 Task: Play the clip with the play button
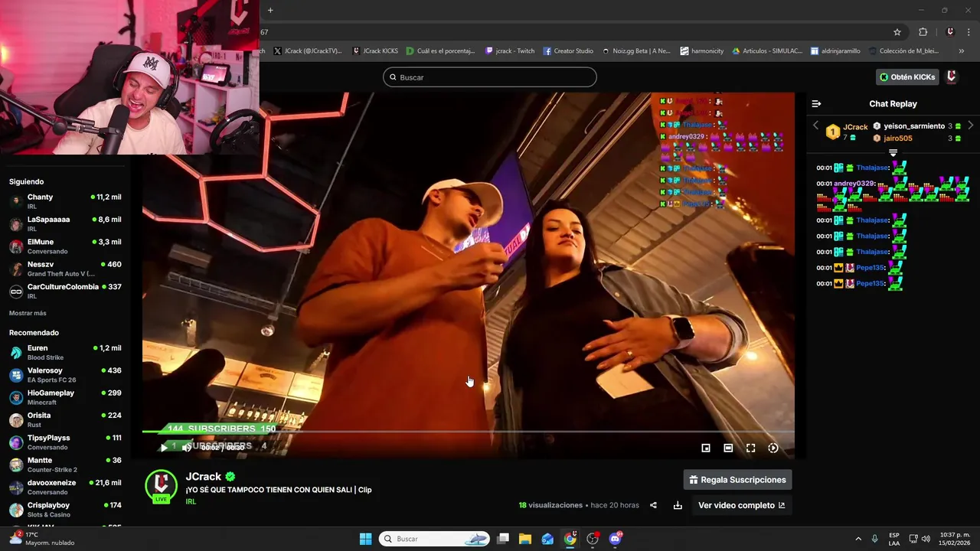[x=163, y=448]
